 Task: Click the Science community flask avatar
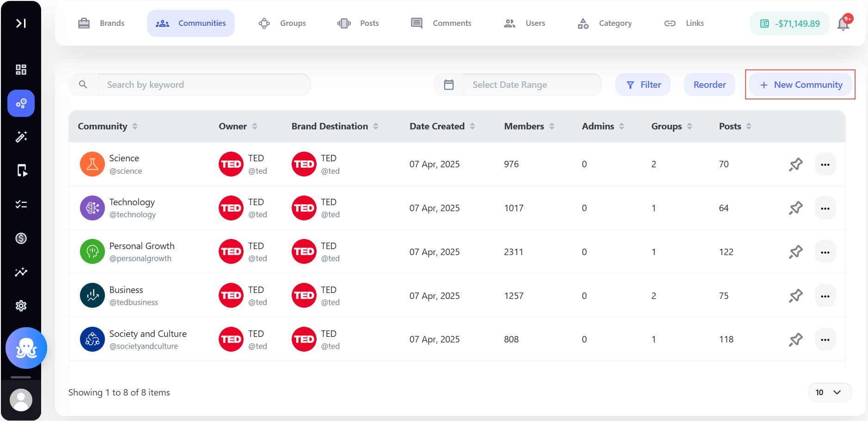point(92,164)
